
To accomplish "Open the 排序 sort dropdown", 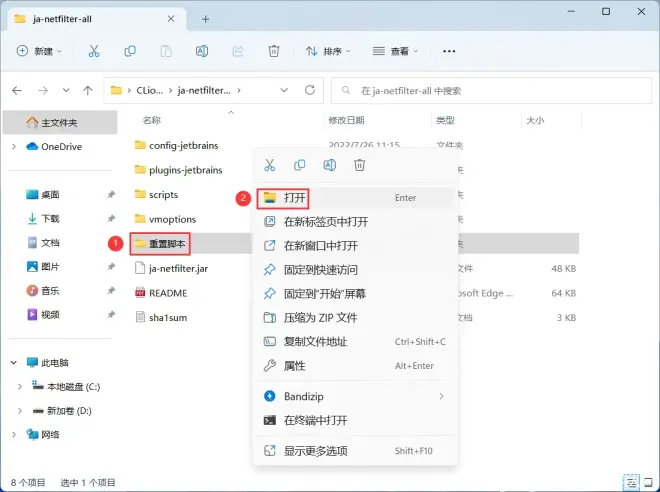I will pyautogui.click(x=328, y=51).
